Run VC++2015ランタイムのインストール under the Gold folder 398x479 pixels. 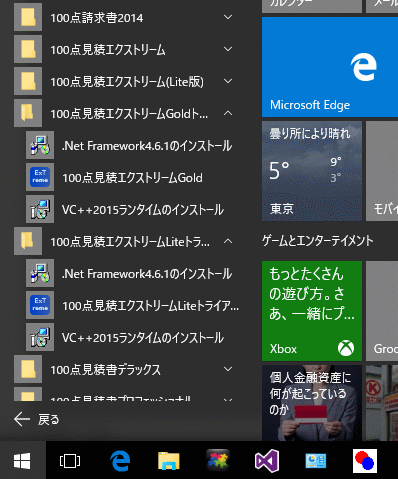pos(143,210)
